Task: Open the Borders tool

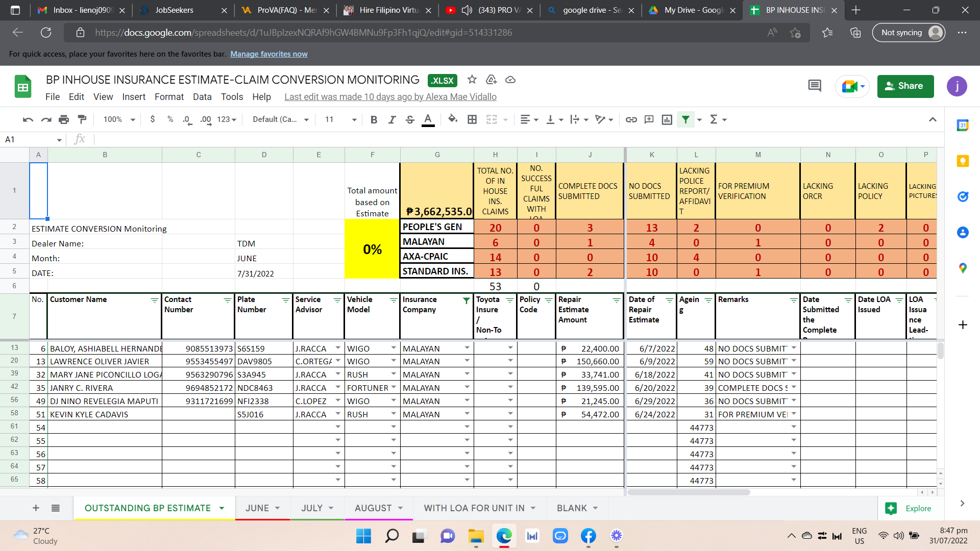Action: point(472,119)
